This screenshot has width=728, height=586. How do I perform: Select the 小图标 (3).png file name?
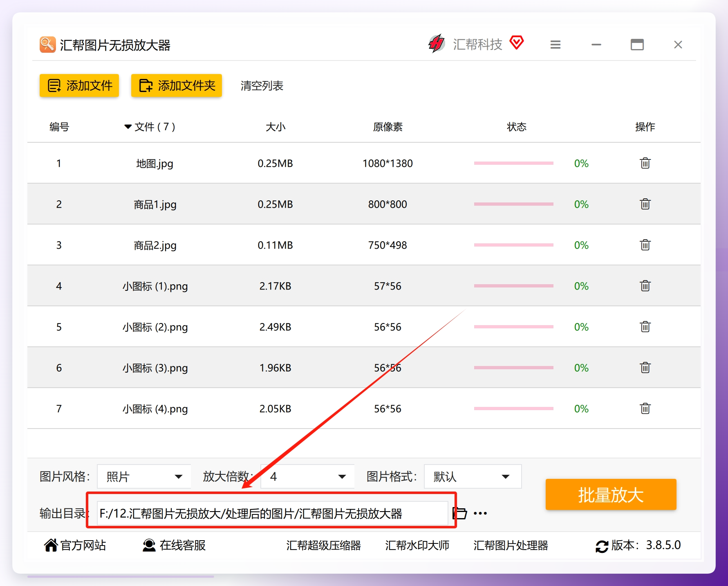155,368
